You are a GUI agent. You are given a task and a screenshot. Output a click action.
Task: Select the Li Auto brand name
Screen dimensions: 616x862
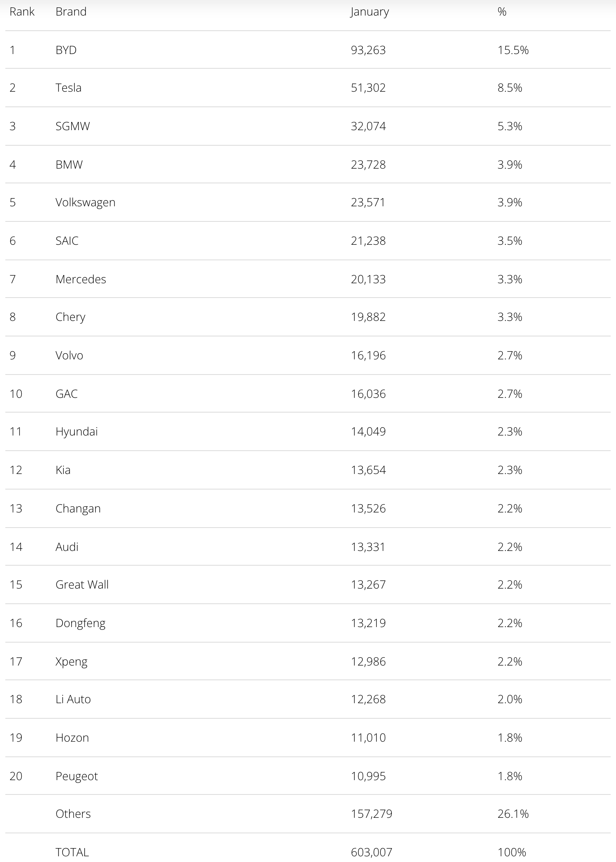pyautogui.click(x=73, y=699)
